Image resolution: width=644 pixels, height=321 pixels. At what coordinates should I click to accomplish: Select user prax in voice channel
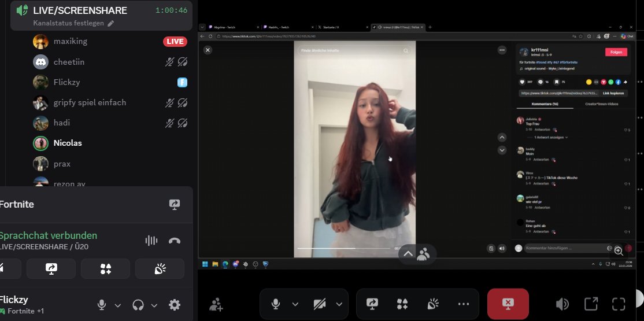click(62, 164)
